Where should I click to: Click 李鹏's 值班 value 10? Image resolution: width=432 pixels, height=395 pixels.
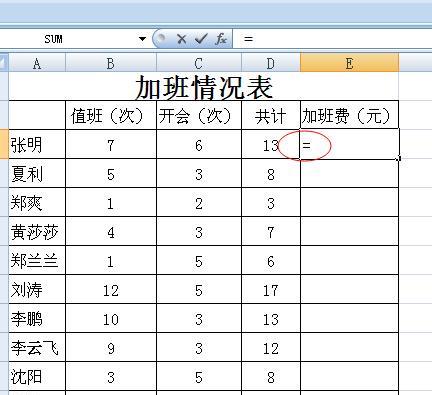[111, 318]
